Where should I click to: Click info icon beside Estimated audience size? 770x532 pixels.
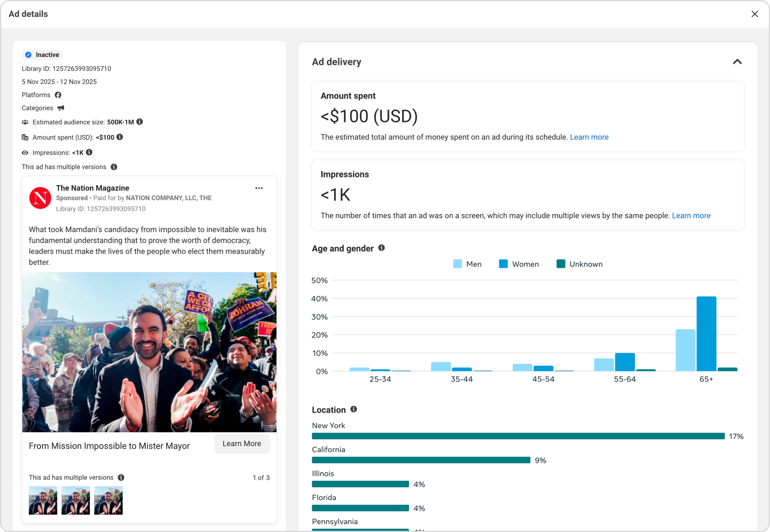click(140, 122)
